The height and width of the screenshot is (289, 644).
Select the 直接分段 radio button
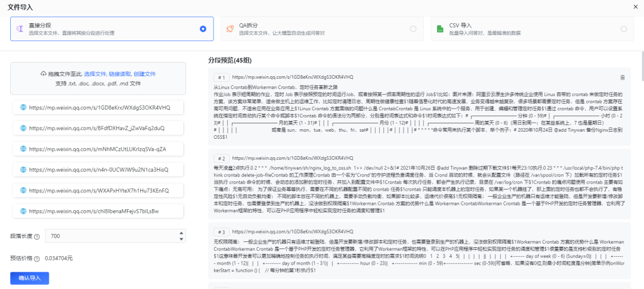click(x=203, y=29)
